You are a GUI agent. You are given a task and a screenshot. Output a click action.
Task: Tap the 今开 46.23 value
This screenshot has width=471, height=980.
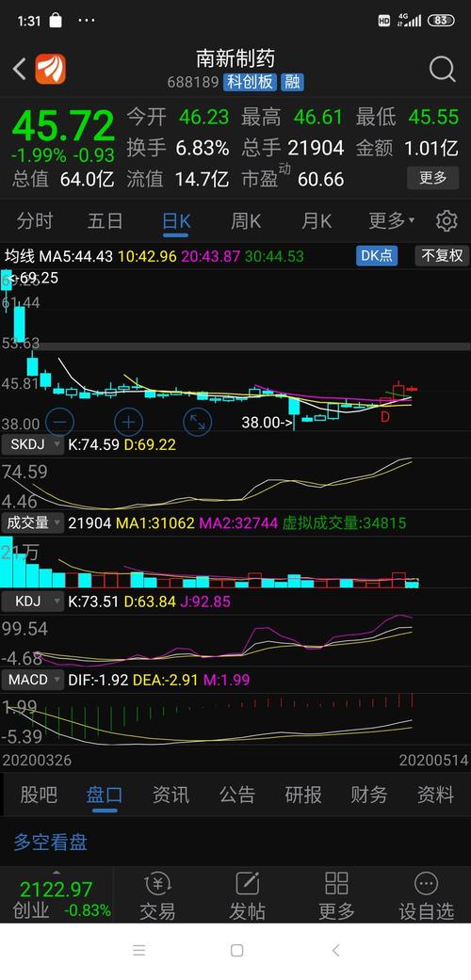pyautogui.click(x=203, y=117)
